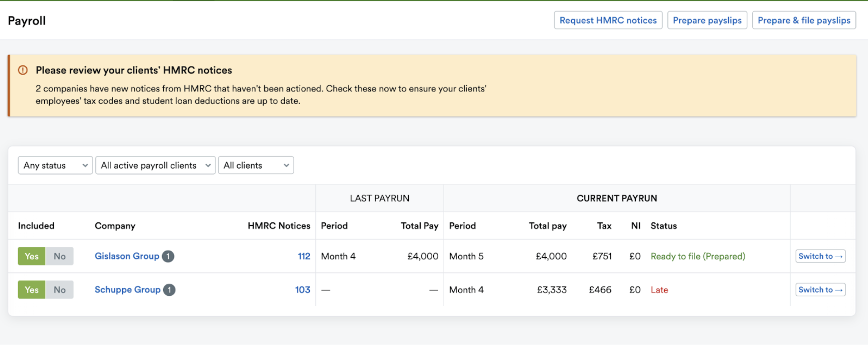Viewport: 868px width, 345px height.
Task: Click the LAST PAYRUN group header
Action: coord(379,198)
